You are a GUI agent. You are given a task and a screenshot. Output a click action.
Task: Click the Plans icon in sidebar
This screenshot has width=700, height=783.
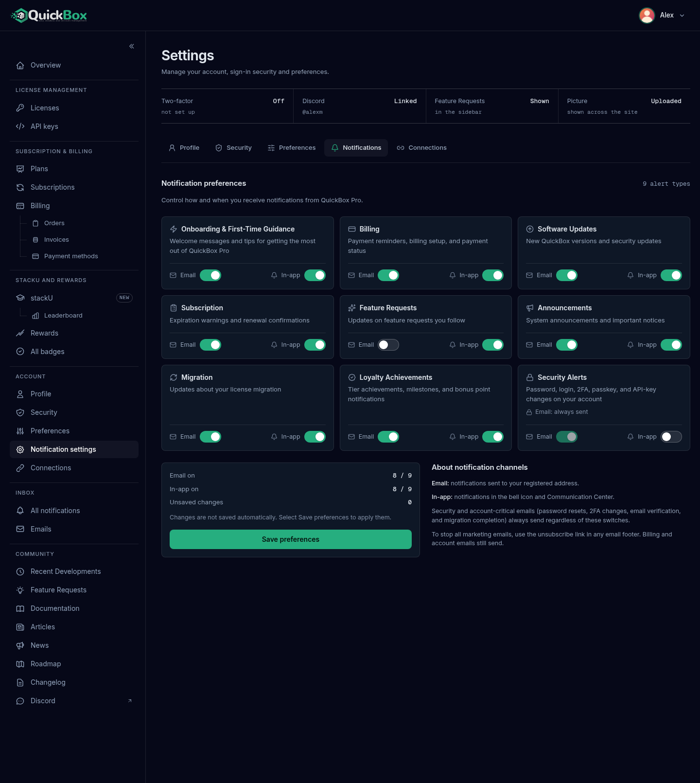tap(20, 169)
